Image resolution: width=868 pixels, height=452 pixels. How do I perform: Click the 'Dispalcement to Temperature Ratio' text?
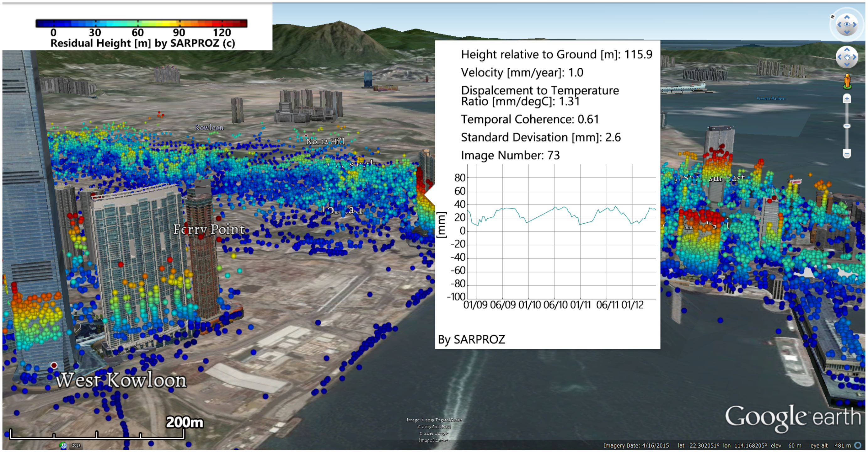tap(540, 96)
